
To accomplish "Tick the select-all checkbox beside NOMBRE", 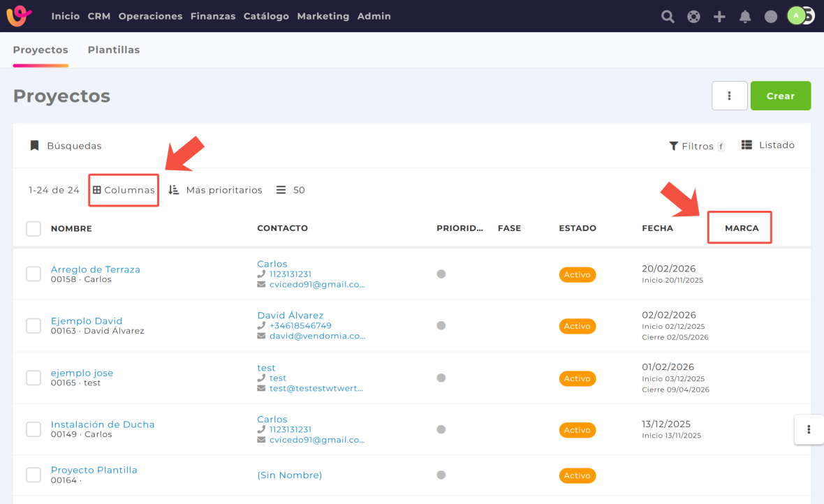I will tap(34, 228).
